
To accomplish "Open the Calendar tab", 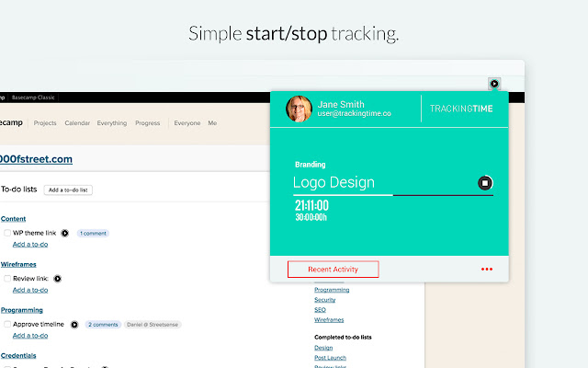I will click(77, 122).
